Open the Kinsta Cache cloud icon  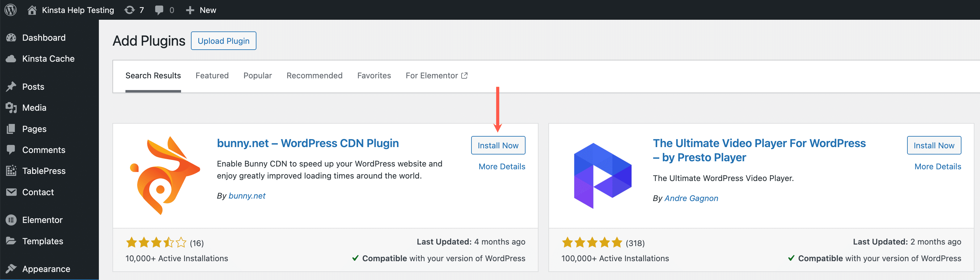[x=11, y=58]
